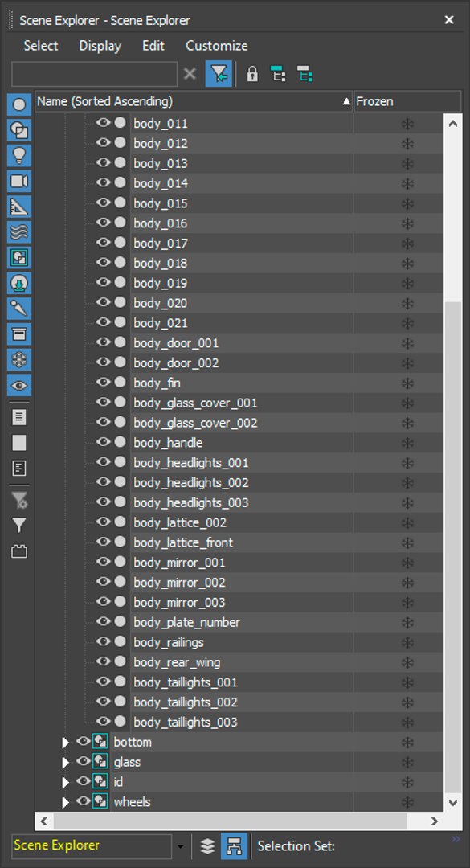Click the search filter text field
This screenshot has height=868, width=470.
click(x=94, y=74)
